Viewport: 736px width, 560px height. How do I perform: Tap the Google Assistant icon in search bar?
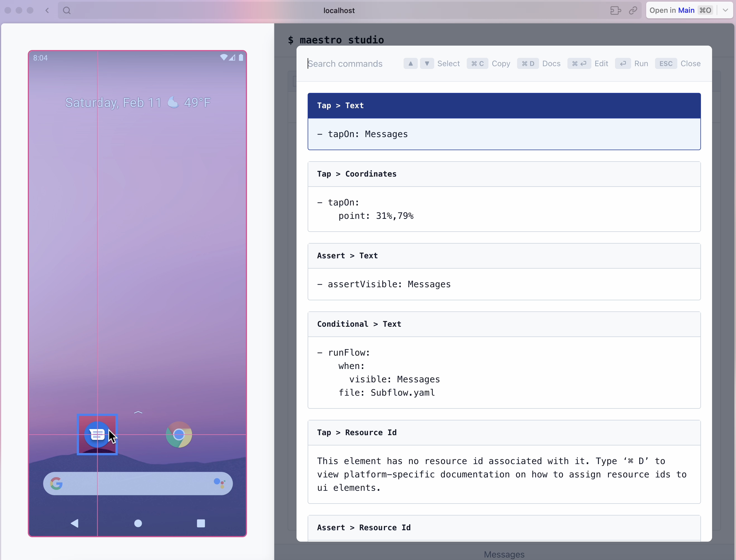click(219, 483)
